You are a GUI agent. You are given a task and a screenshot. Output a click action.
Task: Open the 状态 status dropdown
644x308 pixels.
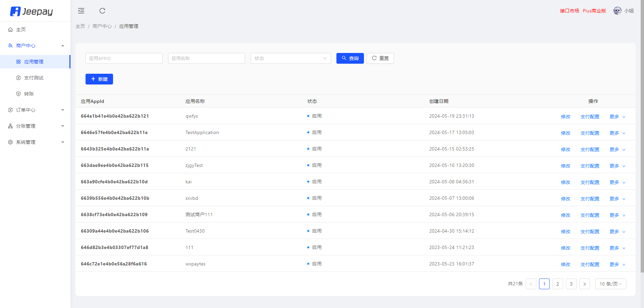click(x=290, y=58)
